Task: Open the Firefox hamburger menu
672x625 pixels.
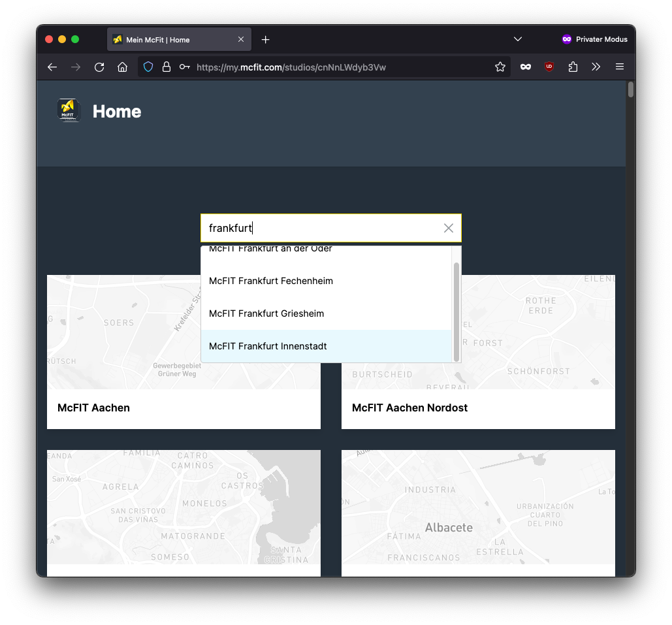Action: [619, 67]
